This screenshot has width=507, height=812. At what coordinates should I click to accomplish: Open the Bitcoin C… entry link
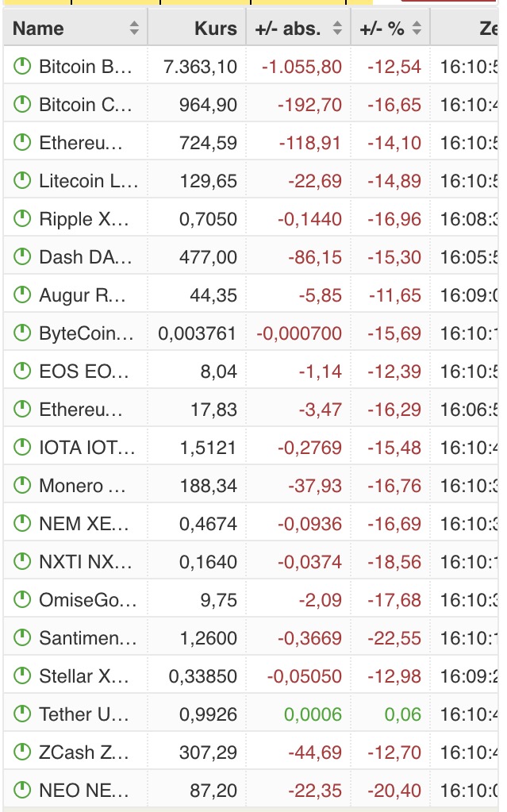86,105
